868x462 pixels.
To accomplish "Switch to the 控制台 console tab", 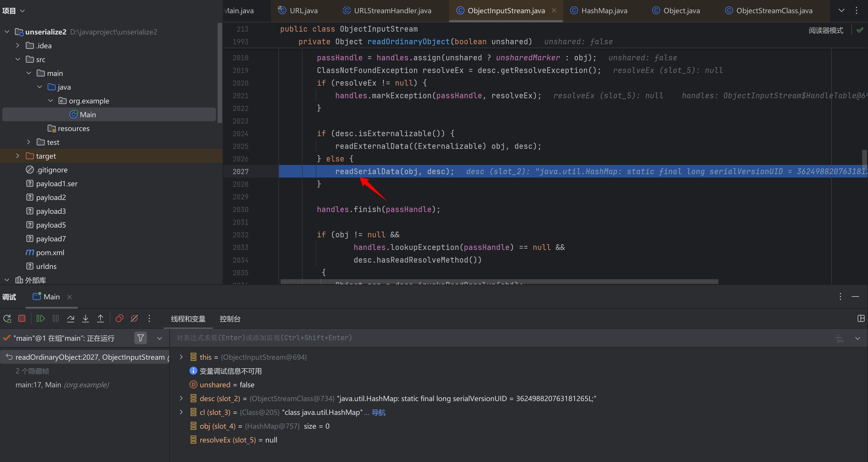I will tap(230, 319).
